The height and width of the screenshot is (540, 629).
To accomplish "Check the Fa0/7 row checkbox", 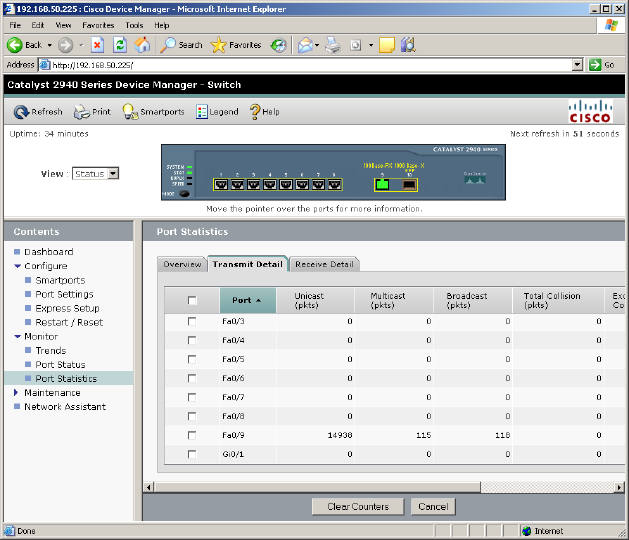I will pos(192,397).
